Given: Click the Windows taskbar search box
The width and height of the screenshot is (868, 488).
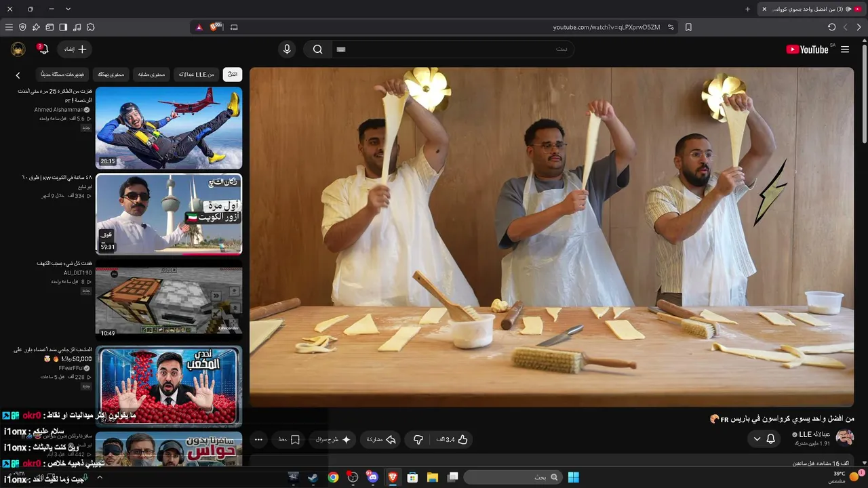Looking at the screenshot, I should pyautogui.click(x=513, y=477).
